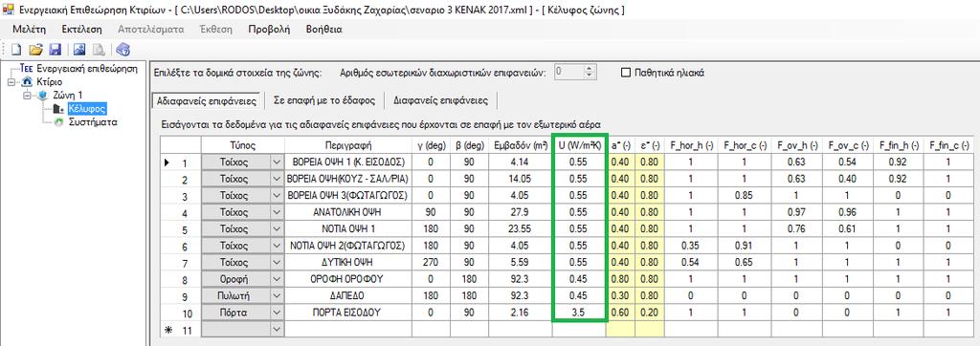Viewport: 980px width, 346px height.
Task: Click the Open folder toolbar icon
Action: (36, 50)
